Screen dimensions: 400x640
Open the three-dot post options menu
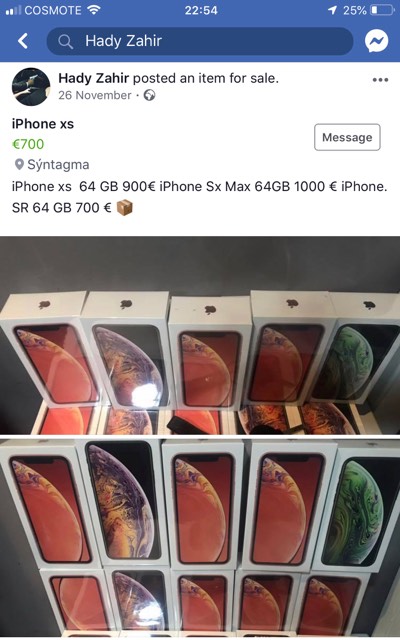(380, 80)
